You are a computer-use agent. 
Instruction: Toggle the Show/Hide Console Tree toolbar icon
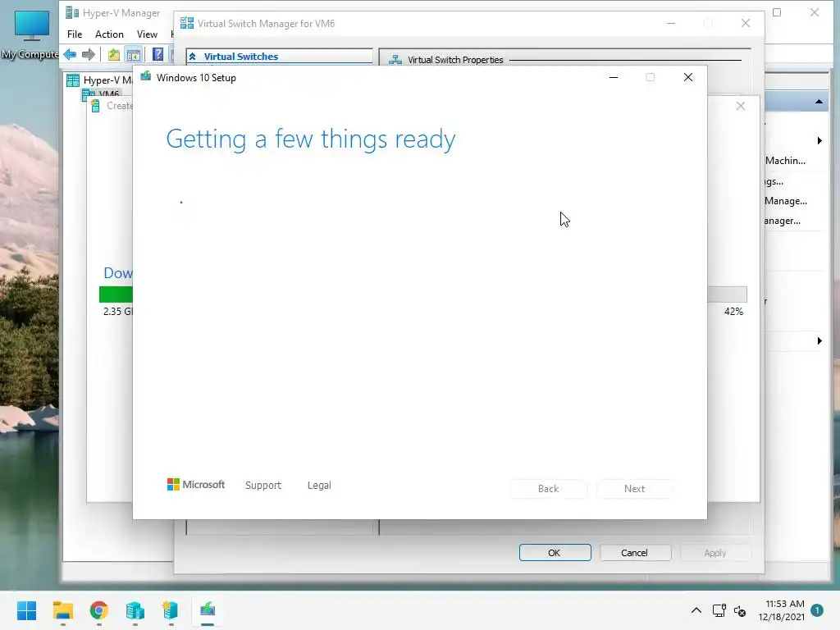[134, 54]
